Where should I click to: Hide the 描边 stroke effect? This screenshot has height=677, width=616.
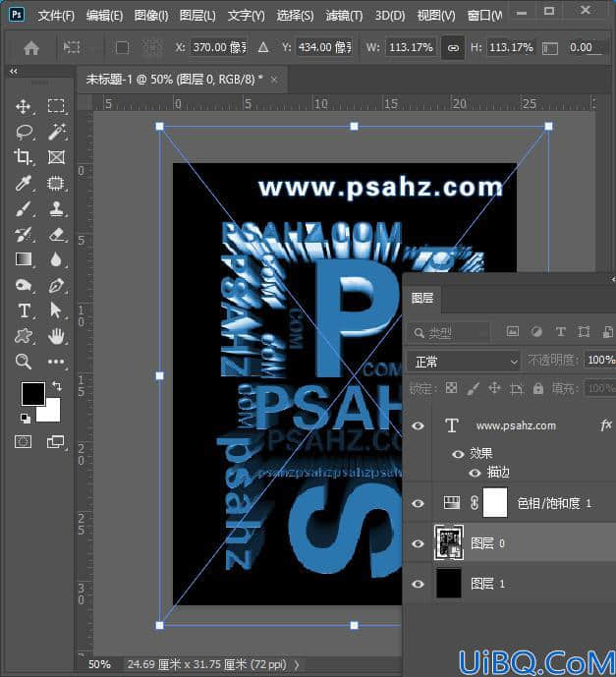pos(475,473)
